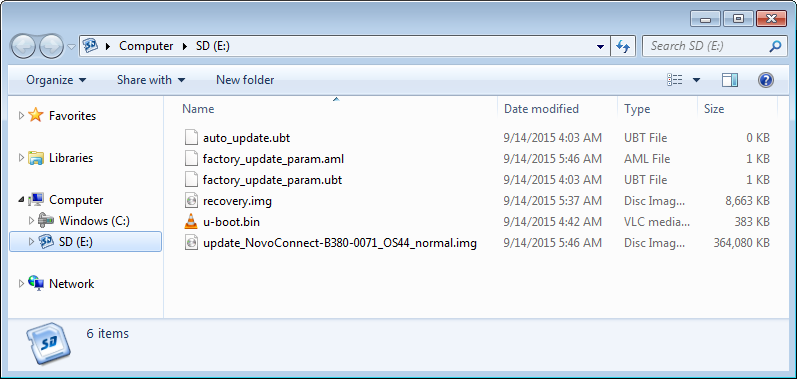Open the Share with menu
This screenshot has height=379, width=797.
(151, 80)
